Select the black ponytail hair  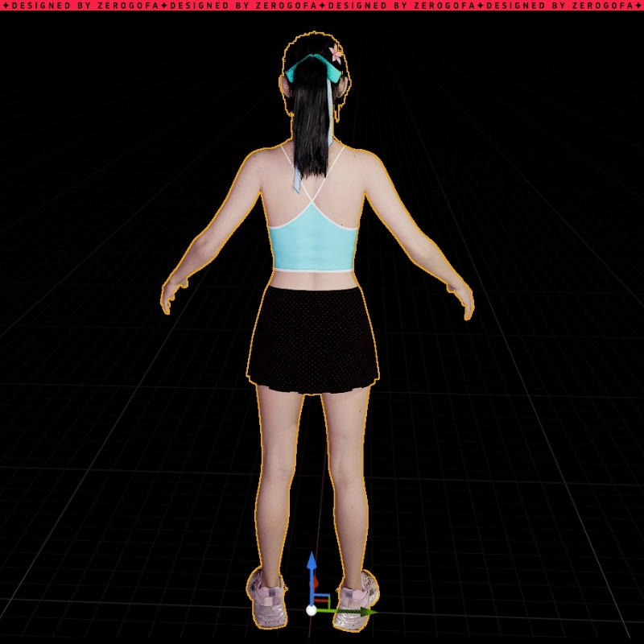[312, 129]
